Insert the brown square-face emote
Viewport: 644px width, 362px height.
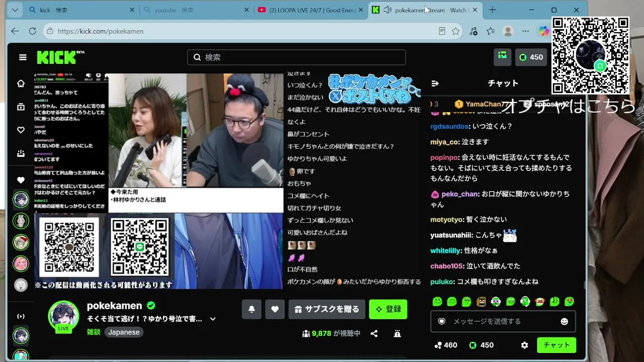click(x=481, y=302)
